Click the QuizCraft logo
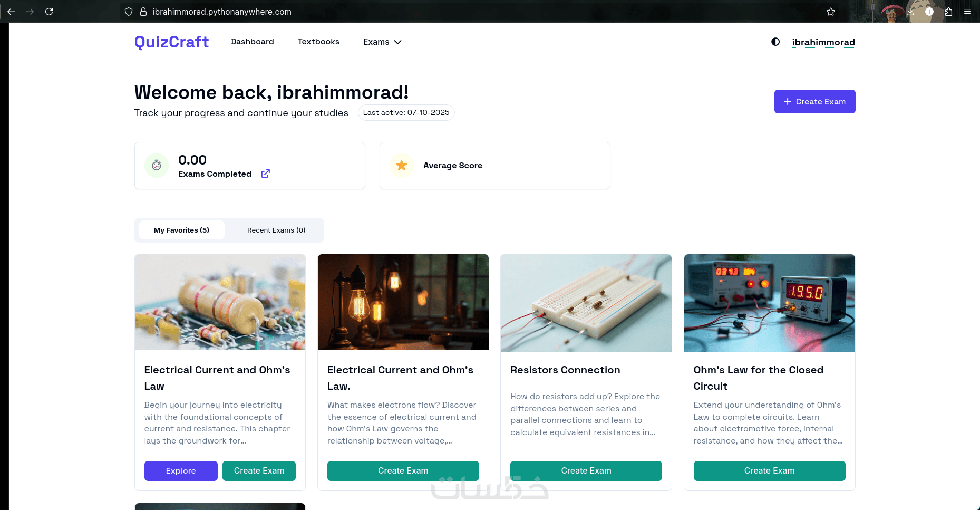The width and height of the screenshot is (980, 510). 171,42
